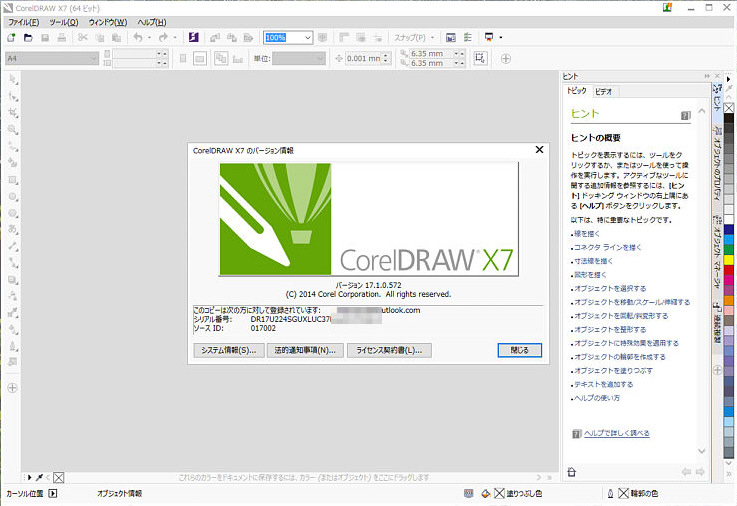Open the ヘルプ(H) menu

click(x=151, y=23)
